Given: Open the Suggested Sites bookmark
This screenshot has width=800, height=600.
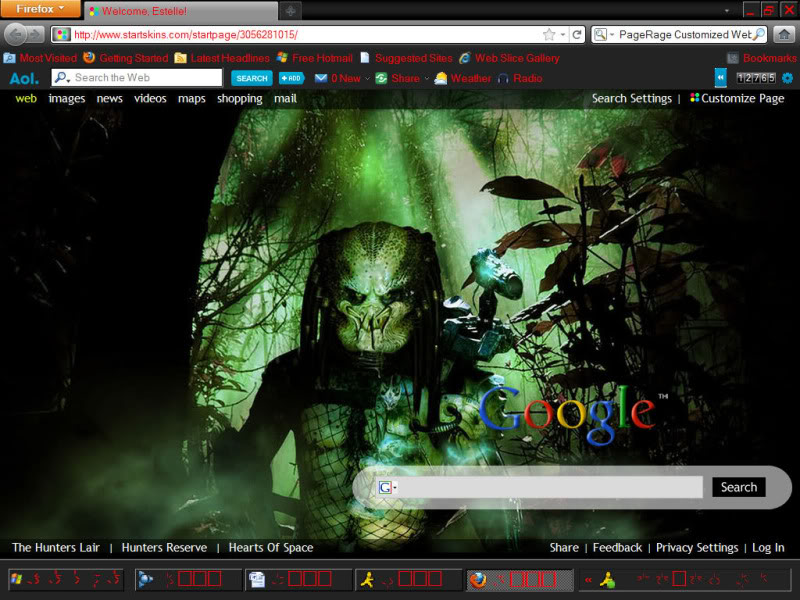Looking at the screenshot, I should (x=406, y=58).
